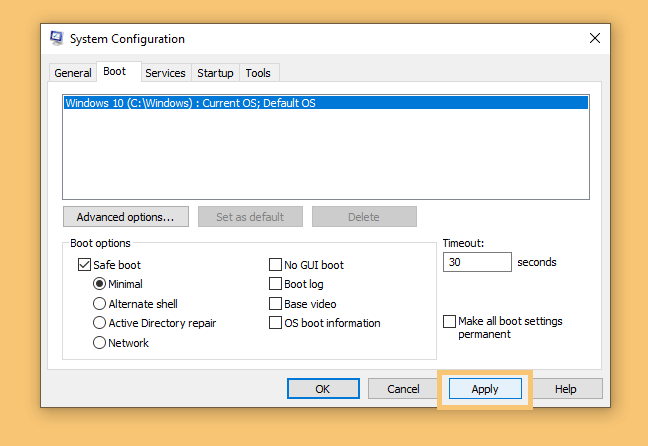Open Advanced options
Screen dimensions: 648x446
[x=126, y=217]
